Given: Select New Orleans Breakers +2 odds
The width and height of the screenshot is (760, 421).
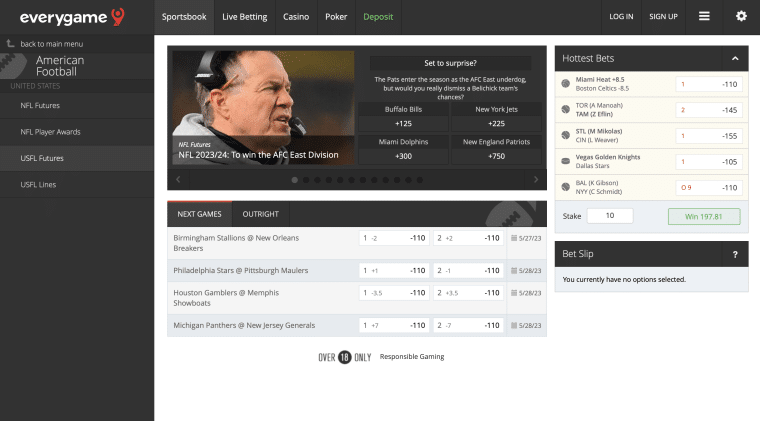Looking at the screenshot, I should click(468, 238).
